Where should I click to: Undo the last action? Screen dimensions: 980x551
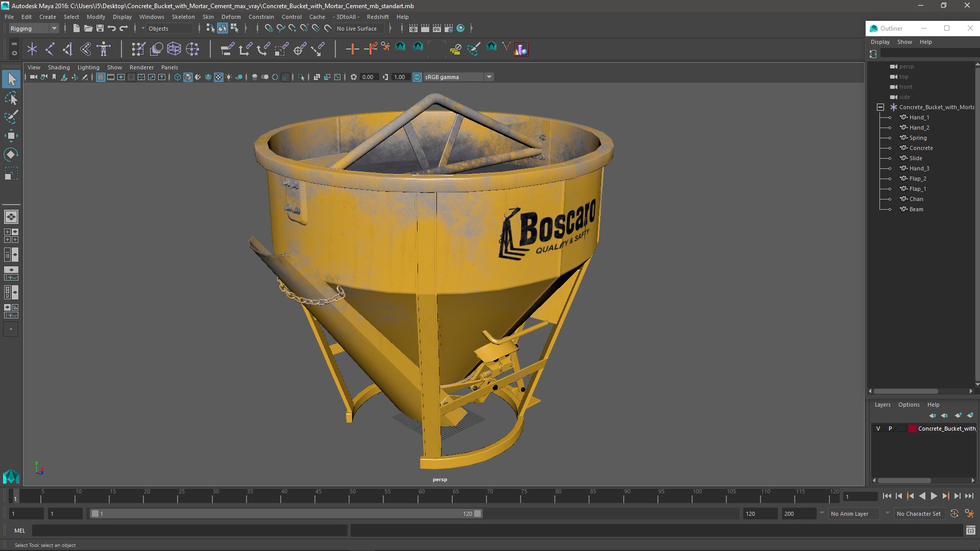point(112,29)
